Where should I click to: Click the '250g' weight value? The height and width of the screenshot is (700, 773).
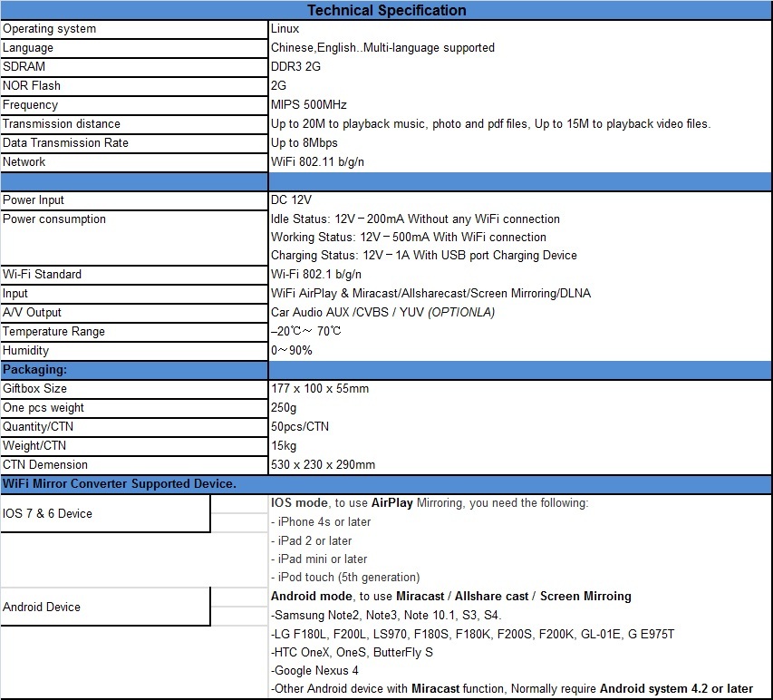(284, 408)
